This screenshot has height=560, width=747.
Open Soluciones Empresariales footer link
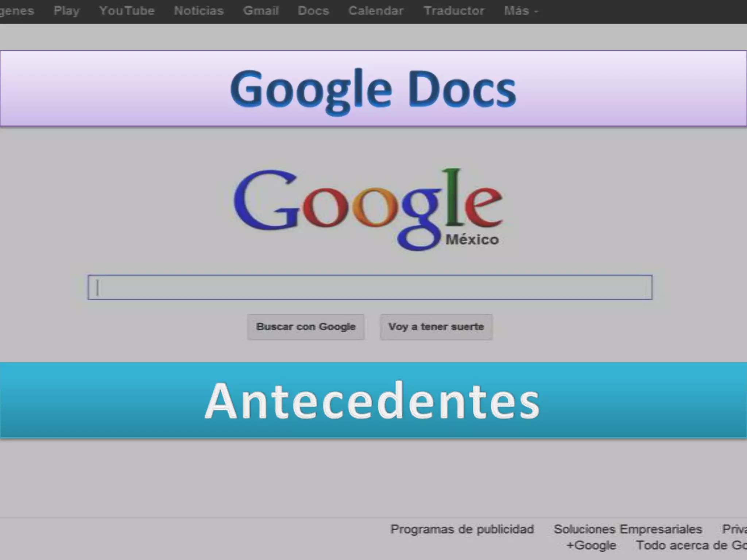[x=628, y=529]
